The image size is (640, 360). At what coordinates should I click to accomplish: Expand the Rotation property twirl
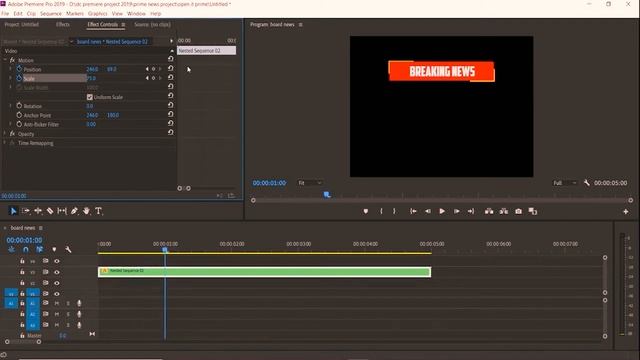(11, 106)
